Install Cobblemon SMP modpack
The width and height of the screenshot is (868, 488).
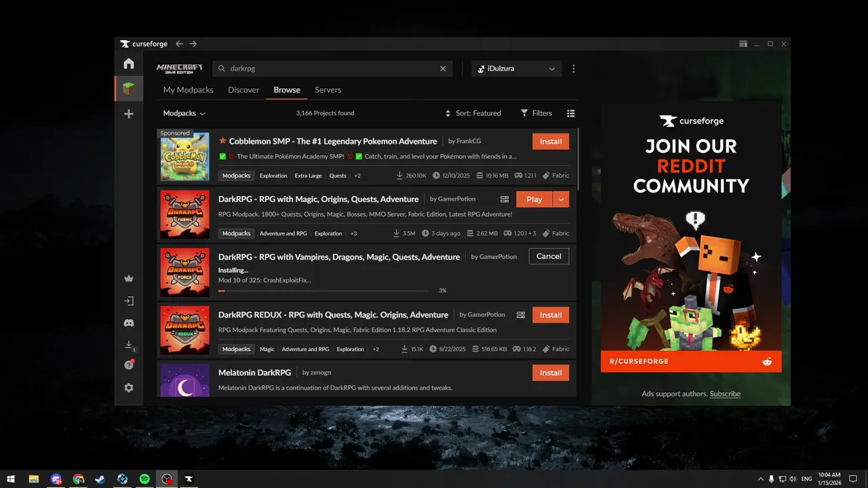point(551,142)
